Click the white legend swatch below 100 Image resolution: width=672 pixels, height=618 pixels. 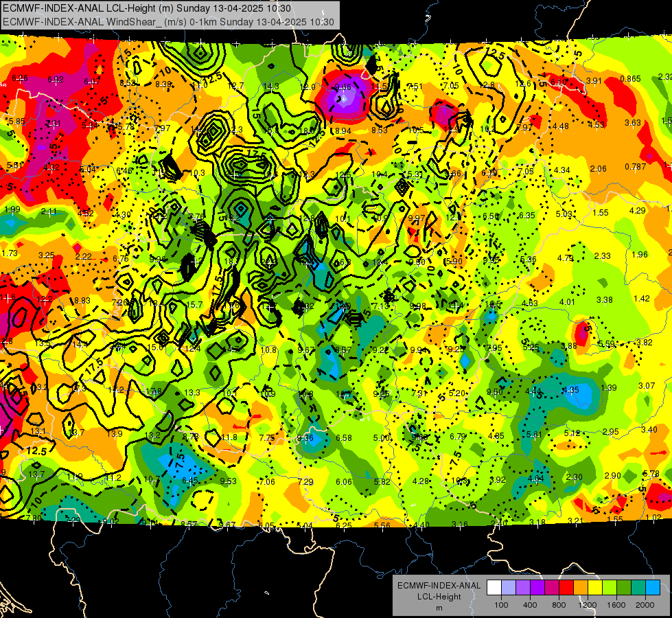pos(494,587)
